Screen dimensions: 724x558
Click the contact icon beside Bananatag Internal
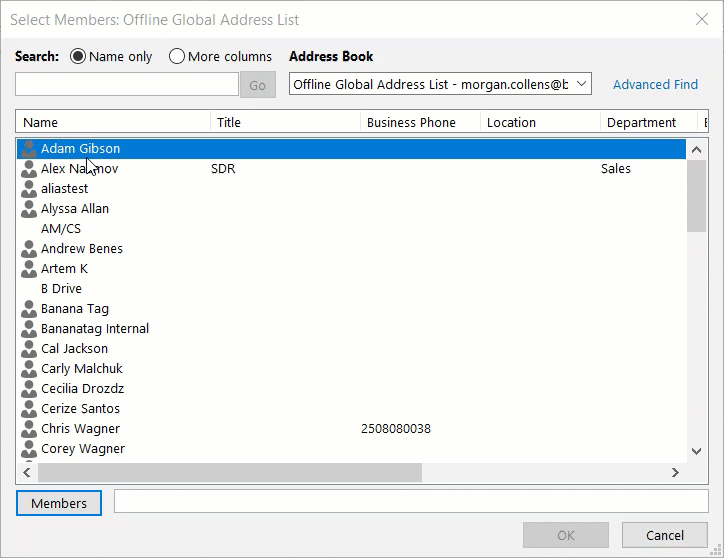[x=29, y=328]
